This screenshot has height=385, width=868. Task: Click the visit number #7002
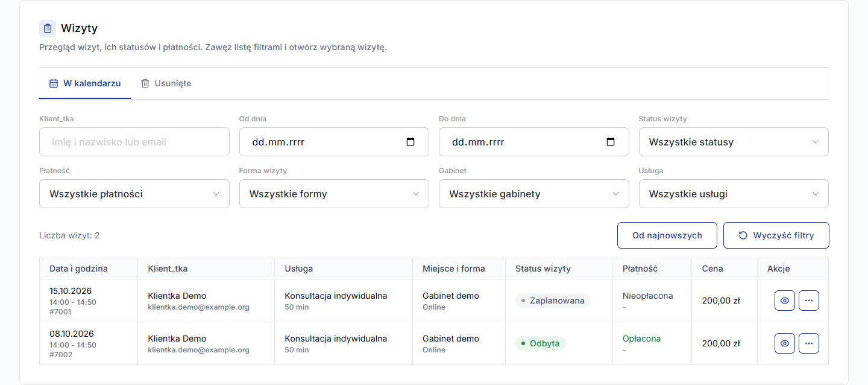(60, 355)
